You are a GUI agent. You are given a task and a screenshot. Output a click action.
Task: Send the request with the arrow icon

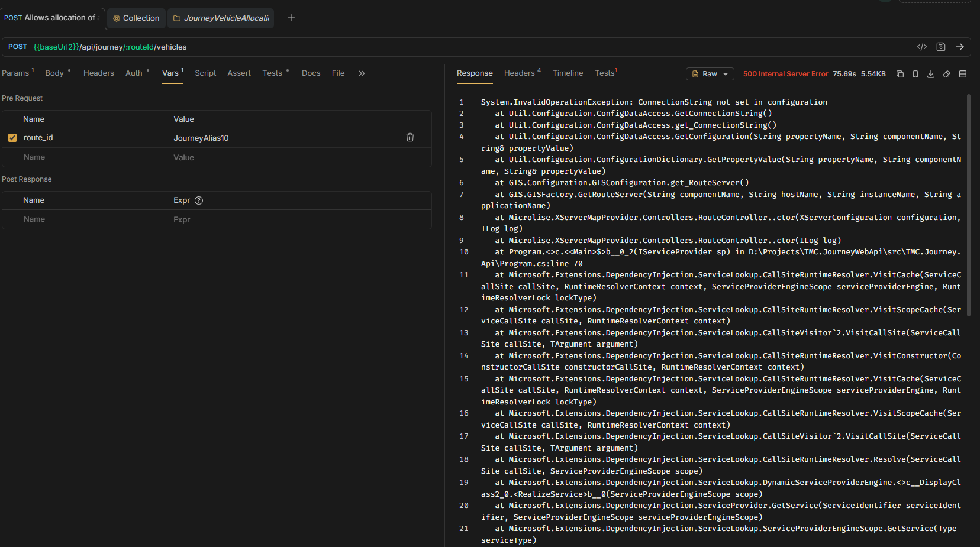point(960,47)
